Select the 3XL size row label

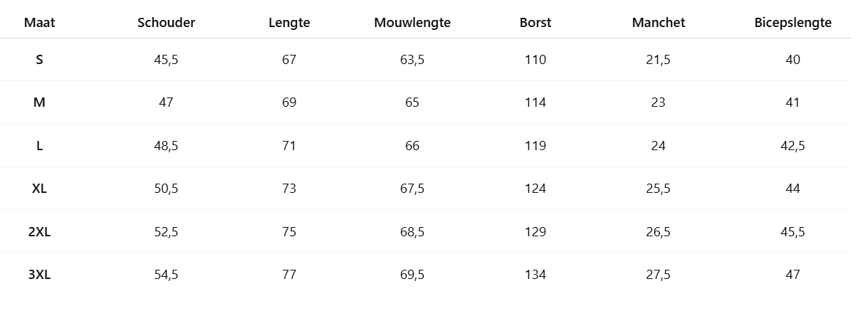(x=39, y=275)
